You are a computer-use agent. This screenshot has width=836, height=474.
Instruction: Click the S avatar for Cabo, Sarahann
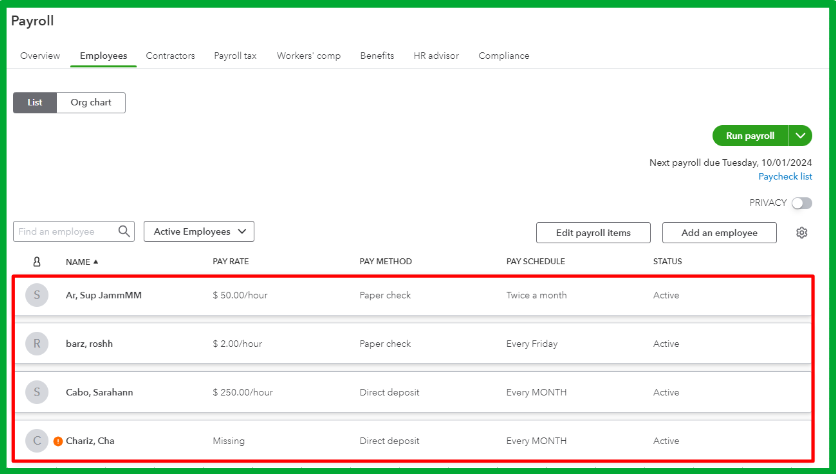37,392
